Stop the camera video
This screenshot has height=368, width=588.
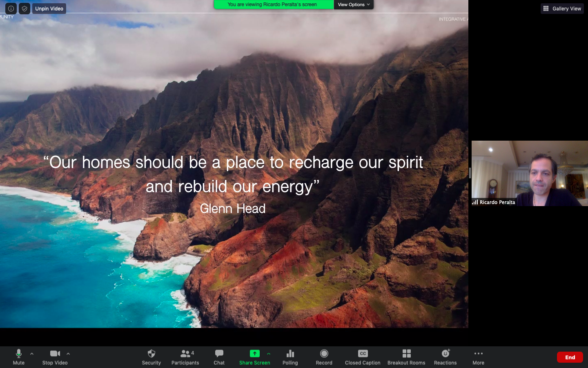coord(55,357)
